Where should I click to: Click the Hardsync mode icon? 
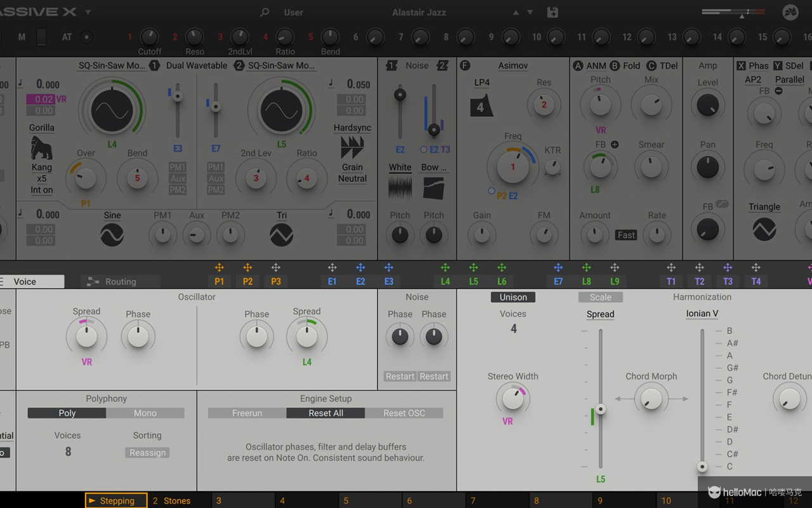(352, 148)
